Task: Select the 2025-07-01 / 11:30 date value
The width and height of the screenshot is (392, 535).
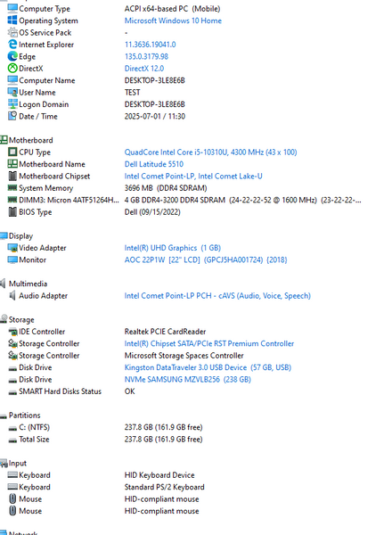Action: click(x=155, y=116)
